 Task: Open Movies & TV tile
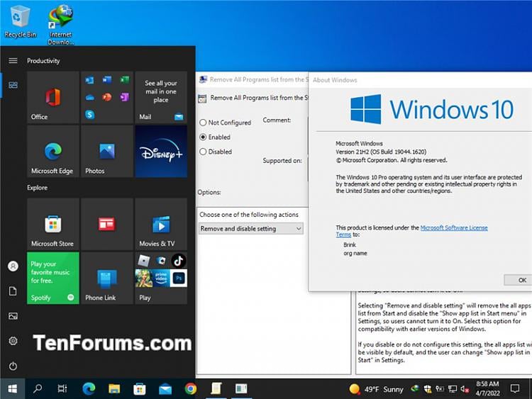coord(161,224)
